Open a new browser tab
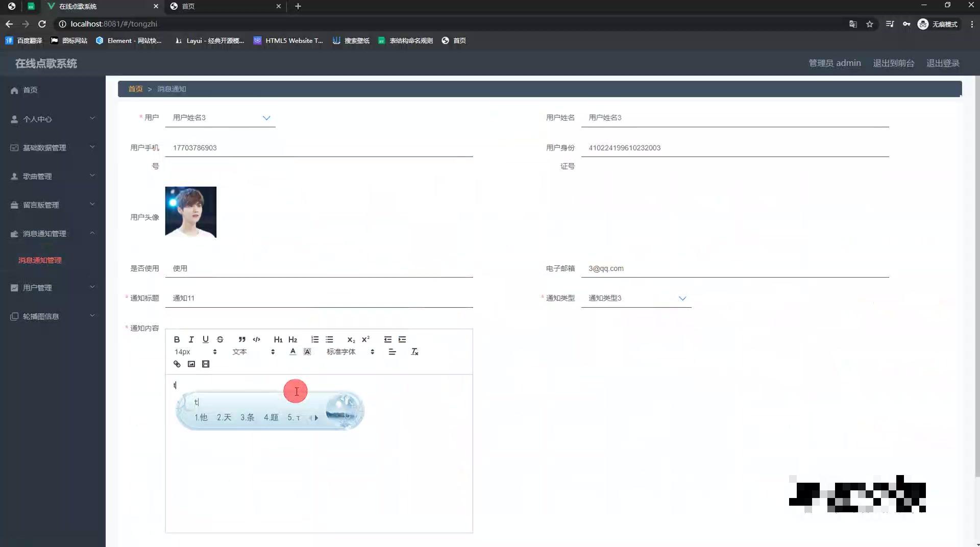Image resolution: width=980 pixels, height=547 pixels. point(298,6)
